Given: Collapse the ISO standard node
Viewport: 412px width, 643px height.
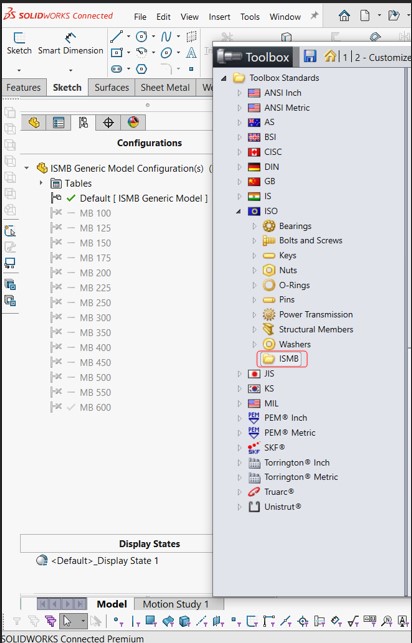Looking at the screenshot, I should point(239,211).
